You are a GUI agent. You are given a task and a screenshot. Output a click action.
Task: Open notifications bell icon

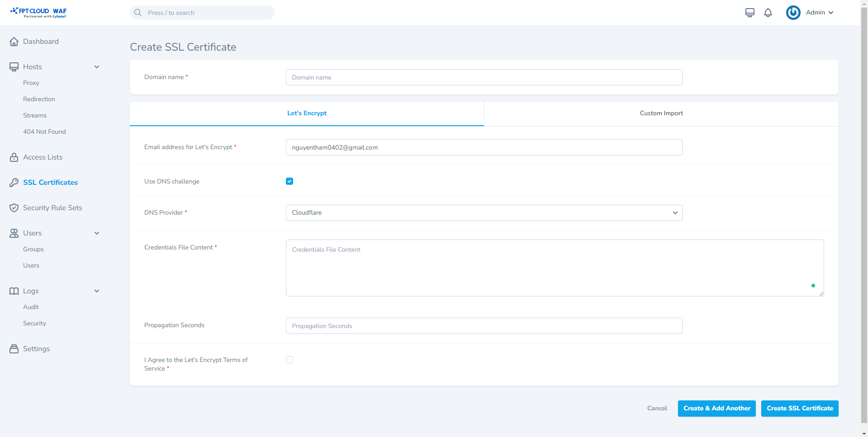(x=768, y=13)
